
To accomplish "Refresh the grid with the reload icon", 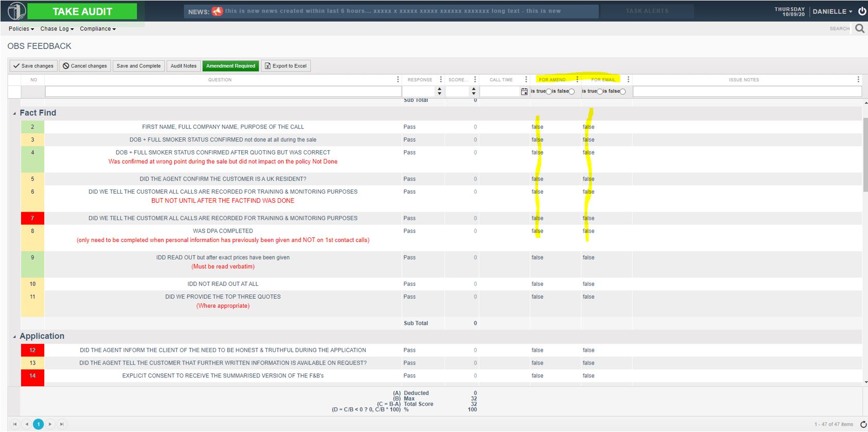I will [x=863, y=424].
